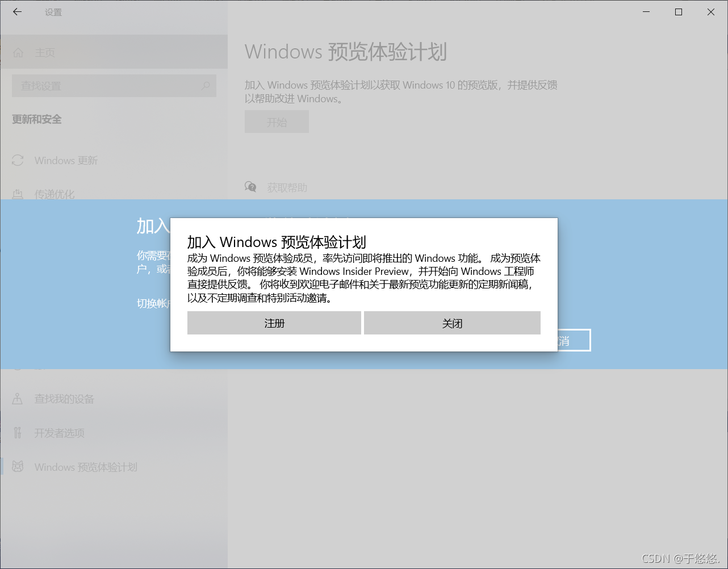
Task: Open the 主页 home icon
Action: (18, 53)
